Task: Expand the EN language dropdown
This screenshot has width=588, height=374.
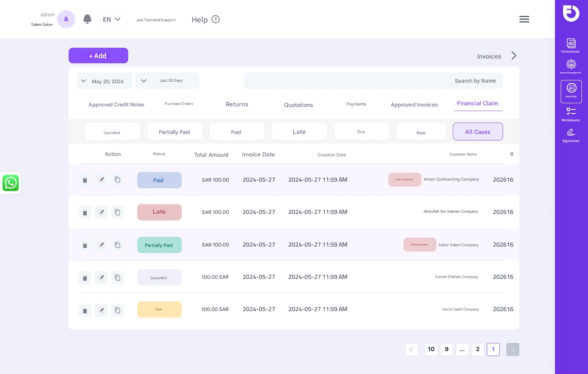Action: coord(112,19)
